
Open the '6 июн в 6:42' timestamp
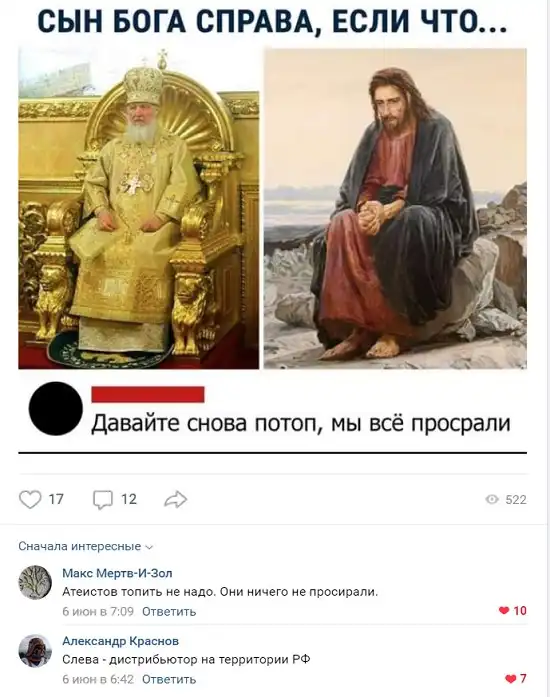pos(98,679)
